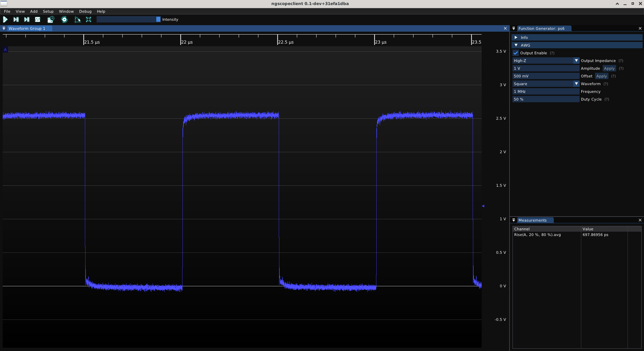Maximize the ngscopeclient window
This screenshot has width=644, height=351.
633,4
